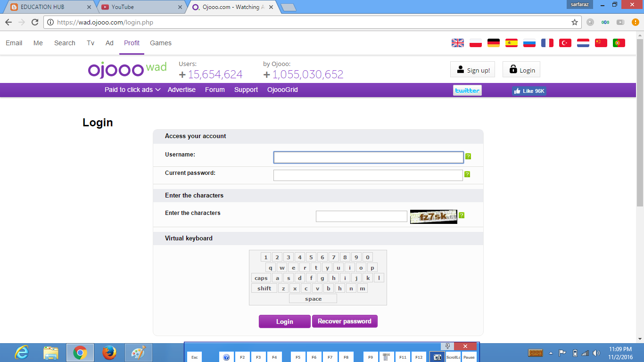The width and height of the screenshot is (644, 362).
Task: Open the Search top navigation link
Action: [x=65, y=43]
